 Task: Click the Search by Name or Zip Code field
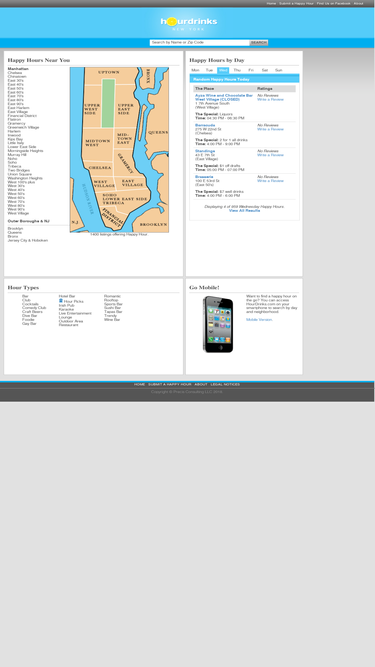pos(199,43)
